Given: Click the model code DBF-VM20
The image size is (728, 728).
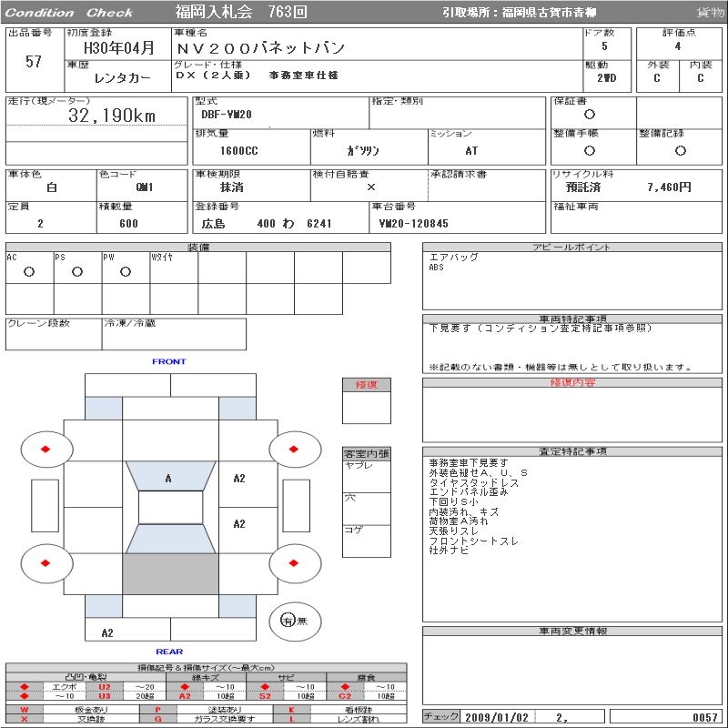Looking at the screenshot, I should [227, 115].
